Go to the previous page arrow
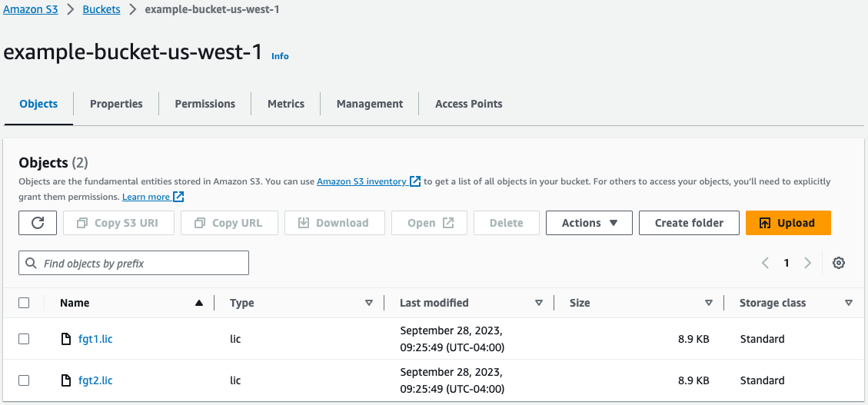Image resolution: width=868 pixels, height=405 pixels. (766, 264)
